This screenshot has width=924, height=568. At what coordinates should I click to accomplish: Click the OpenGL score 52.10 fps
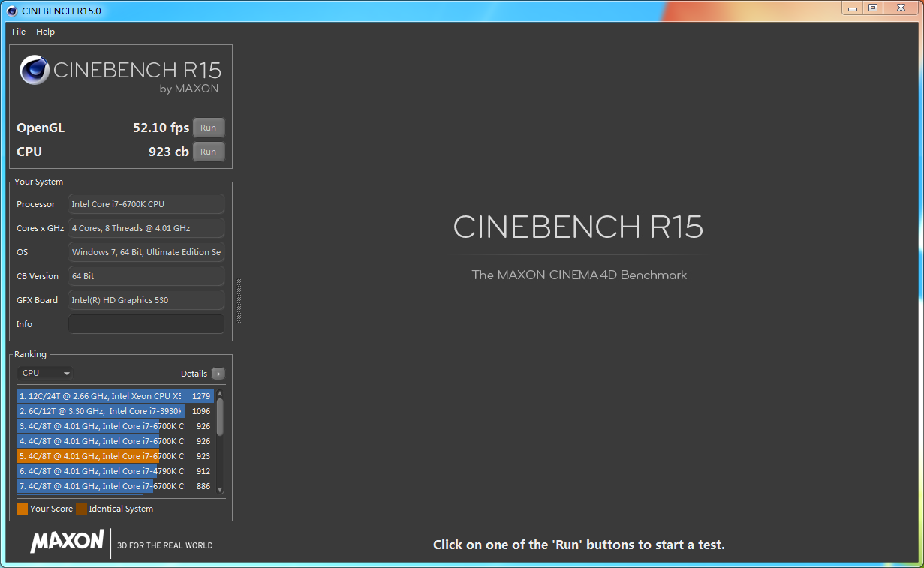[161, 128]
